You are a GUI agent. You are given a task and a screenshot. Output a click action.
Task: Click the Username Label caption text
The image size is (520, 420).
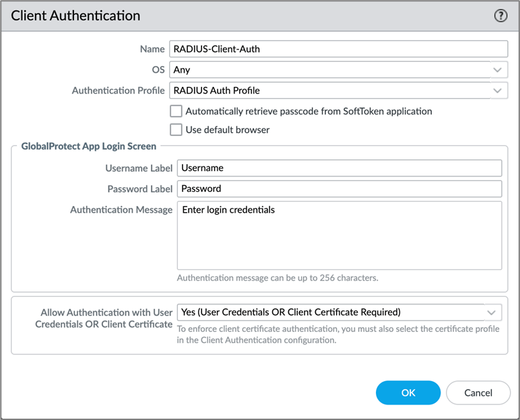(x=139, y=168)
